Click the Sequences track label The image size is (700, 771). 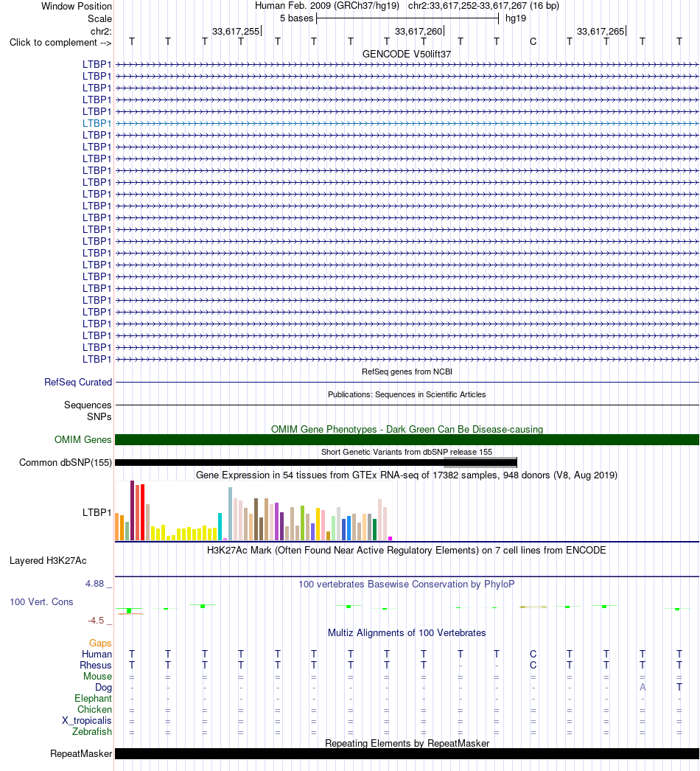[x=88, y=405]
